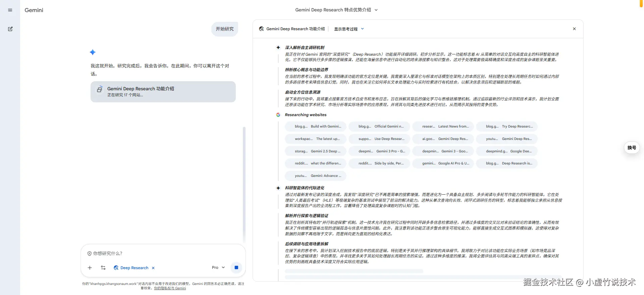Focus the 你想研究什么 input field
The height and width of the screenshot is (295, 644).
click(x=163, y=253)
